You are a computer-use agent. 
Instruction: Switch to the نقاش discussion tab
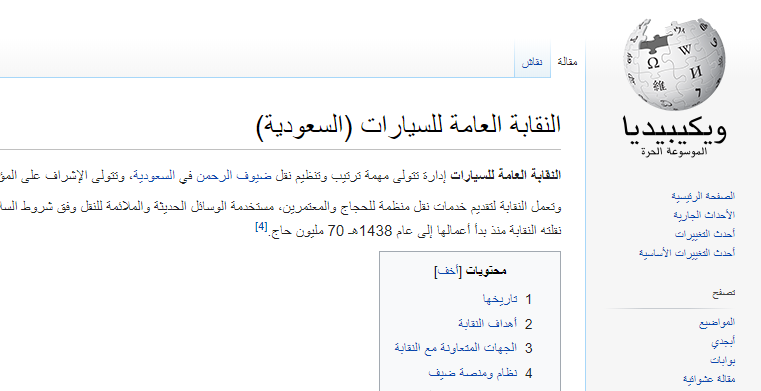pos(532,62)
